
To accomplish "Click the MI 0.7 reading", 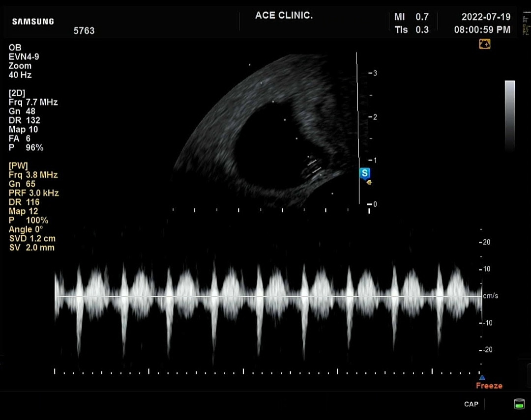I will point(412,17).
